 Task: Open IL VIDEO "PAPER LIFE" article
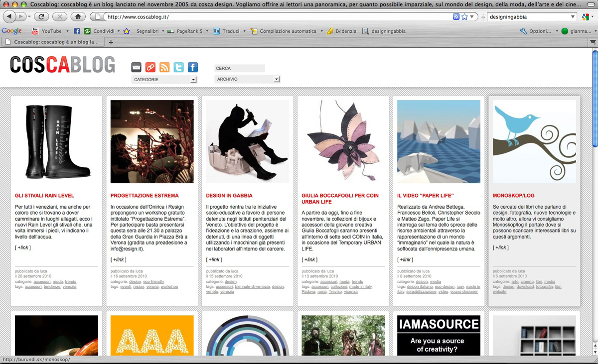pyautogui.click(x=426, y=196)
